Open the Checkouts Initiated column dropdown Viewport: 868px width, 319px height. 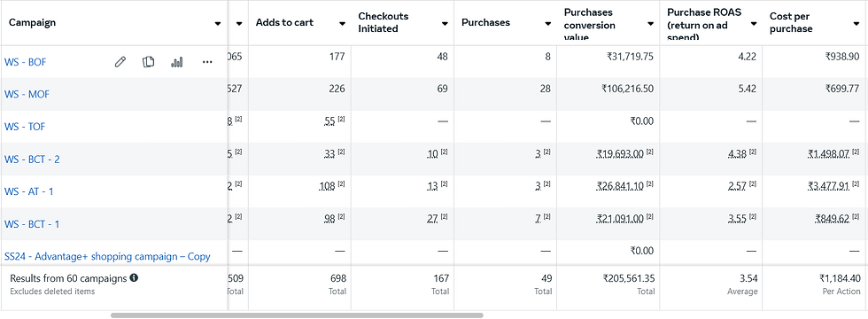(x=445, y=23)
